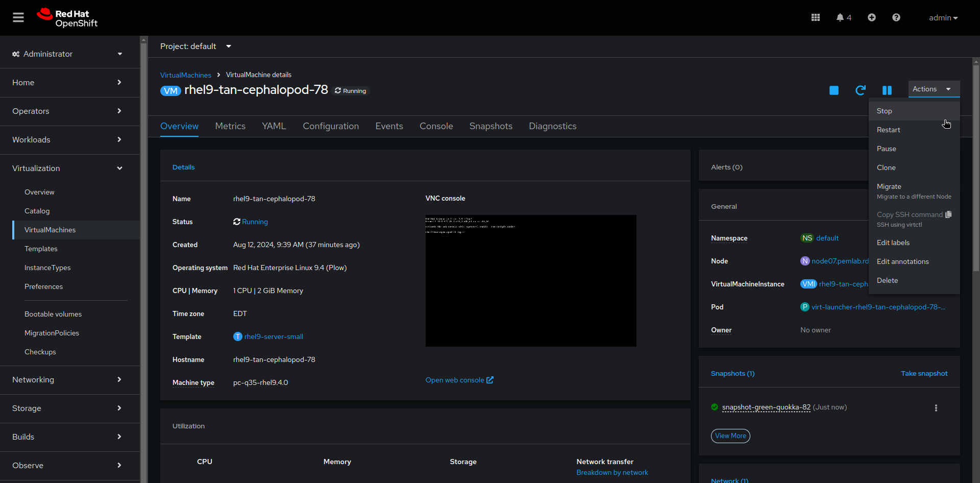Collapse the Virtualization sidebar section
The width and height of the screenshot is (980, 483).
[x=119, y=168]
